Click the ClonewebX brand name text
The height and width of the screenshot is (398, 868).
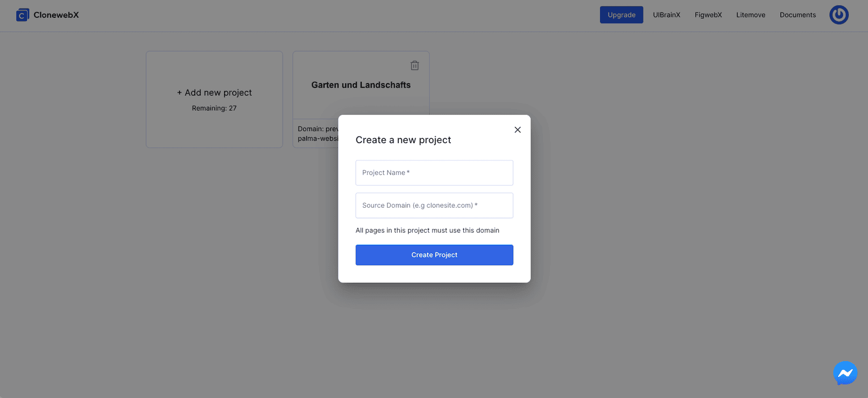point(56,15)
